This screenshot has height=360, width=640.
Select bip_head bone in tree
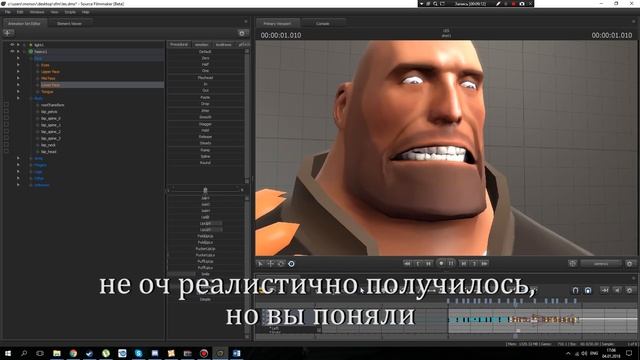(x=49, y=152)
